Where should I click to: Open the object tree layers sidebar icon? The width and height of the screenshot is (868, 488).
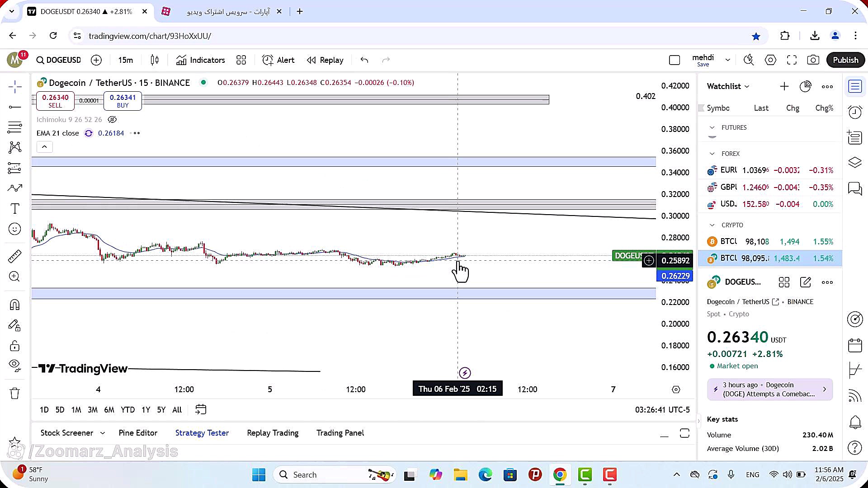[x=855, y=162]
